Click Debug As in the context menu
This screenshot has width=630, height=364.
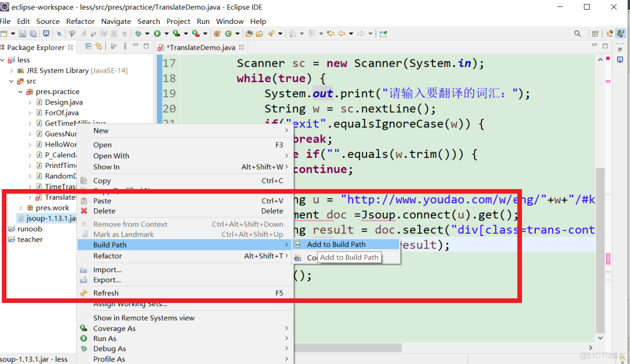[x=185, y=349]
